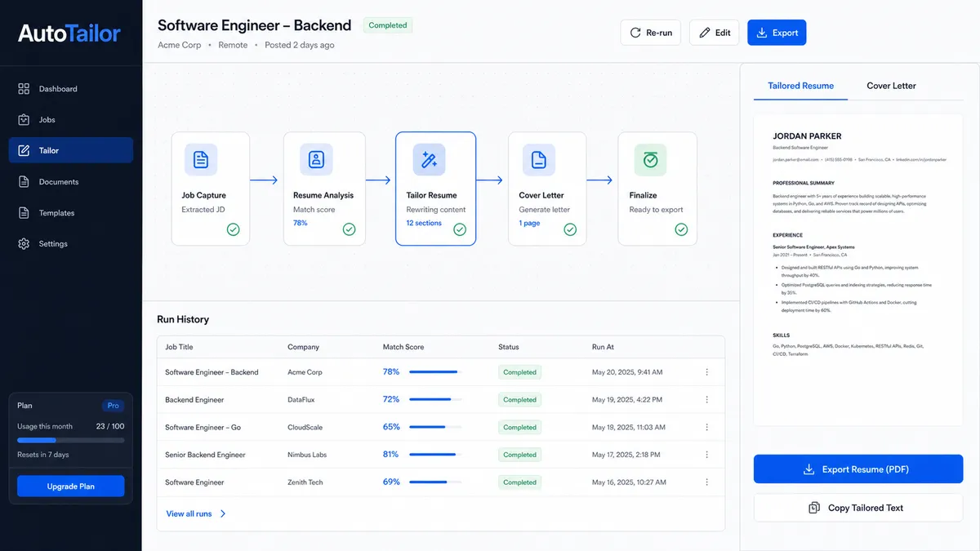
Task: Open row menu for CloudScale run
Action: click(706, 428)
